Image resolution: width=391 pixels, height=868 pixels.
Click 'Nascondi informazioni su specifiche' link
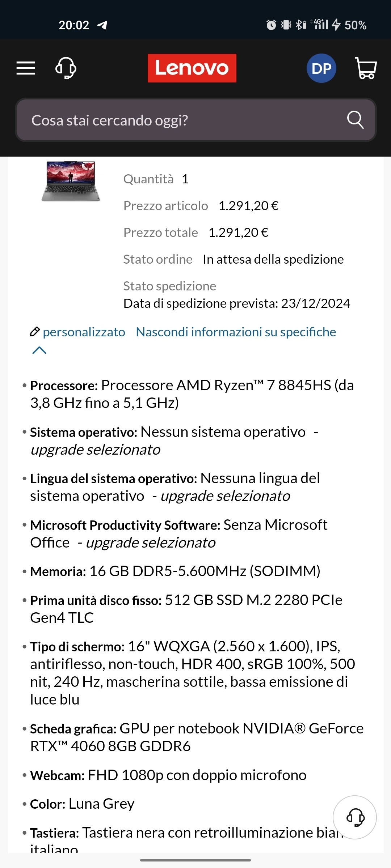(x=236, y=332)
